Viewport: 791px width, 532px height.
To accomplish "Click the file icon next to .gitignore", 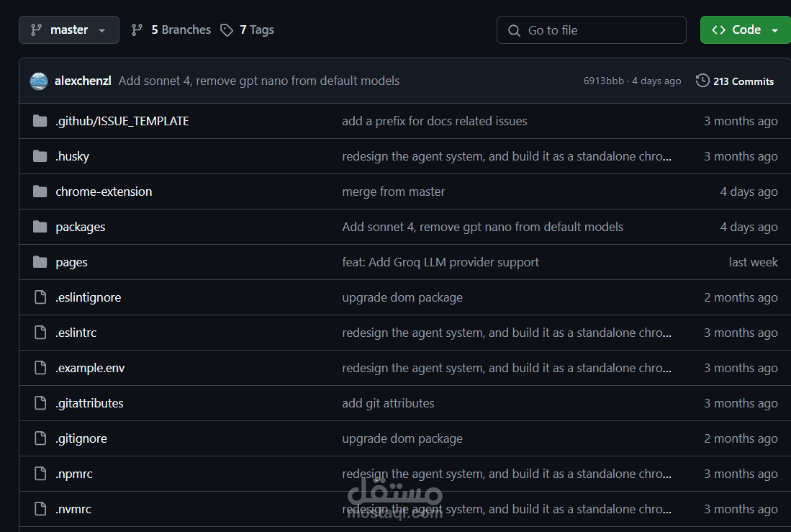I will [x=40, y=438].
